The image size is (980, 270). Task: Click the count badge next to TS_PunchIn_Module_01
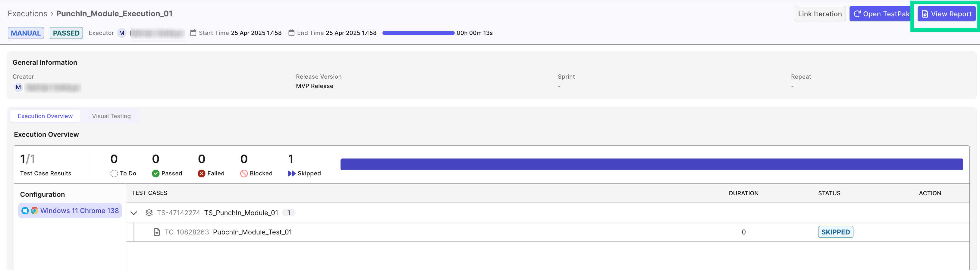(x=289, y=212)
